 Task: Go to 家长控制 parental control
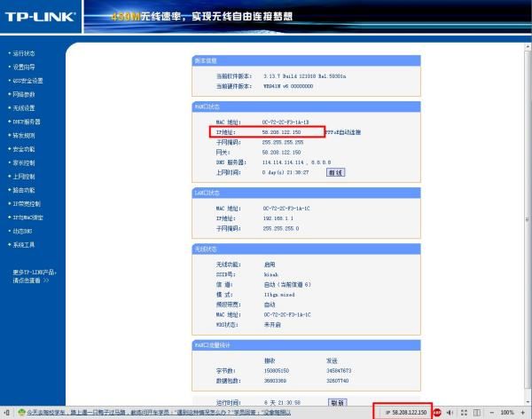tap(24, 162)
